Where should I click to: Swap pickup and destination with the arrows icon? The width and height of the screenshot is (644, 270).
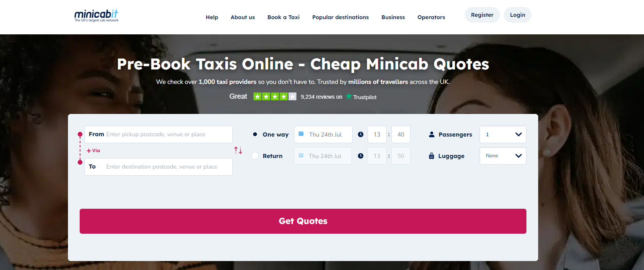(x=238, y=150)
